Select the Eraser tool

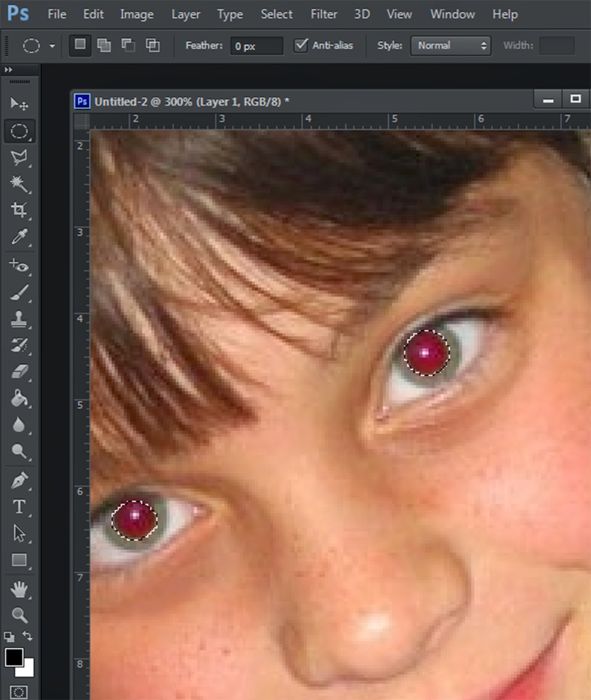19,371
